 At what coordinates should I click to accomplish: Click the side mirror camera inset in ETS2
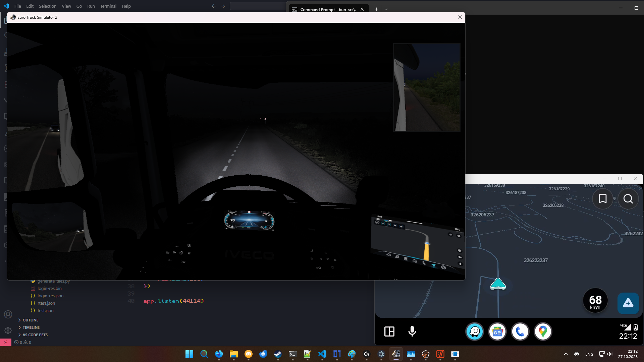[x=427, y=87]
